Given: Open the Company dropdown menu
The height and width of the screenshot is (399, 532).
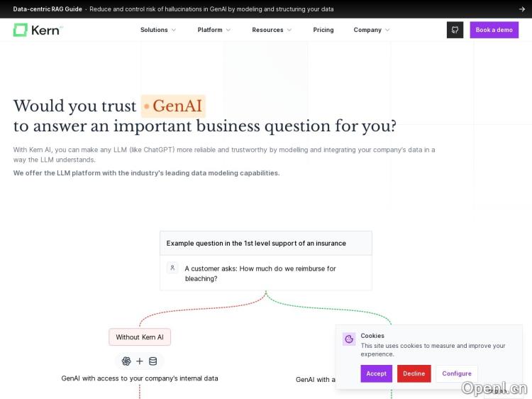Looking at the screenshot, I should click(x=372, y=30).
